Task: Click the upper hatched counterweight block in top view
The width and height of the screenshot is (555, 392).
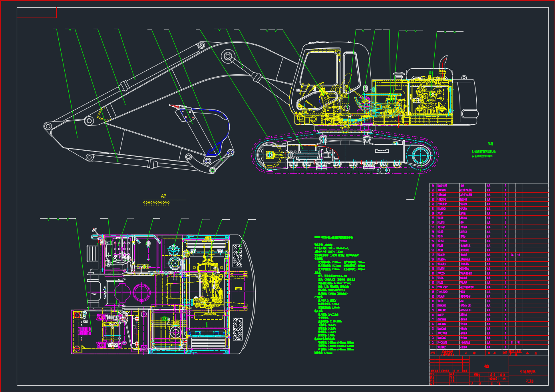Action: [237, 256]
